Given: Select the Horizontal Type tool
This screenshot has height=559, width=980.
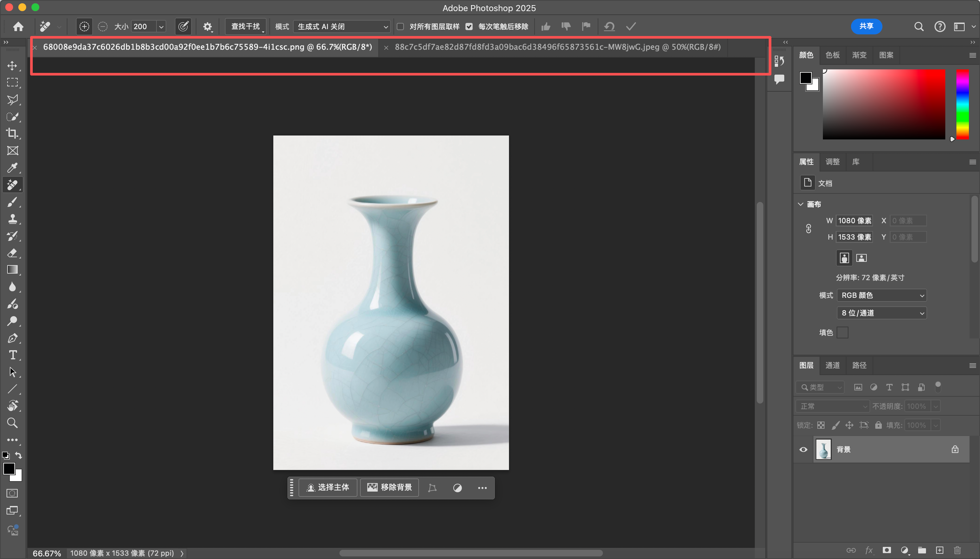Looking at the screenshot, I should [x=12, y=355].
